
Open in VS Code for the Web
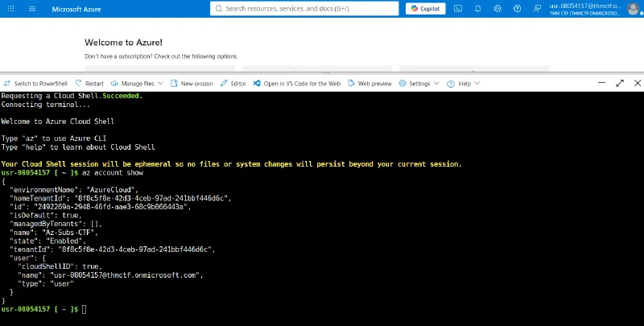[297, 84]
